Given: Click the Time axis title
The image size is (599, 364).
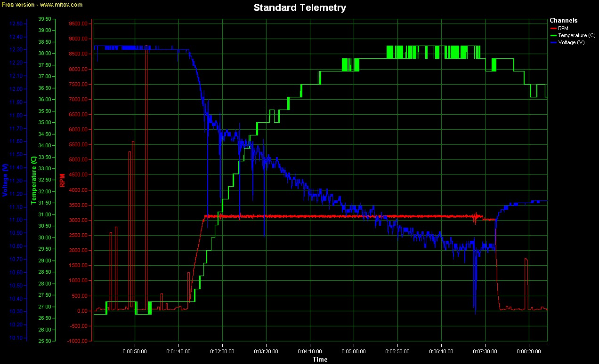Looking at the screenshot, I should (320, 360).
